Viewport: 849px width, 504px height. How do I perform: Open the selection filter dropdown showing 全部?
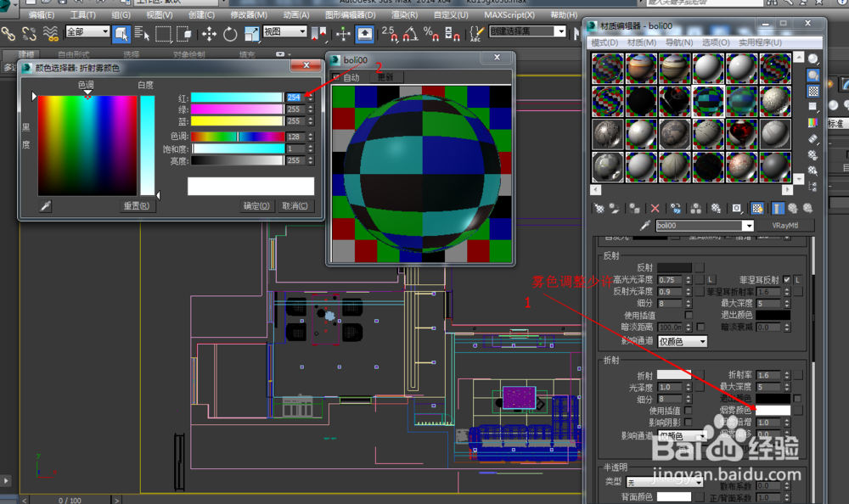[x=87, y=32]
